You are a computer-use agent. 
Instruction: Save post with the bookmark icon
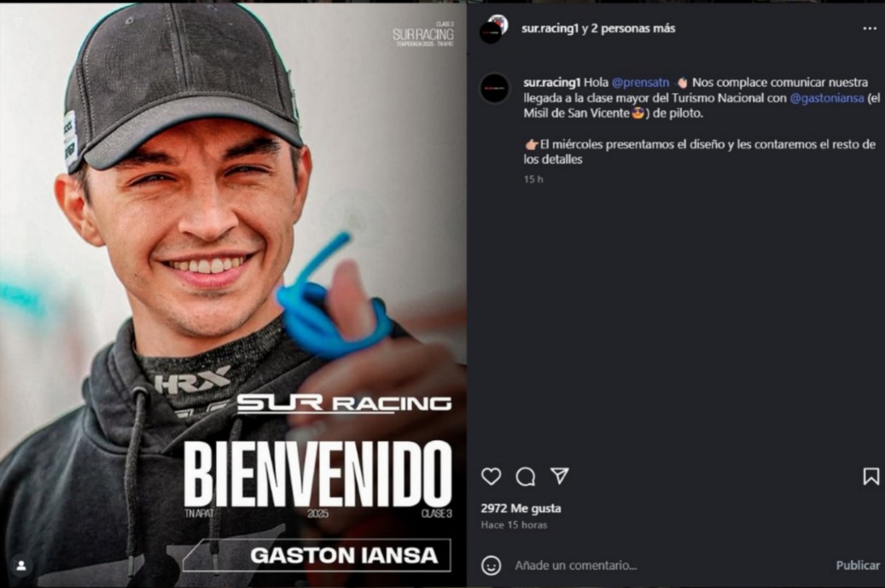(x=870, y=476)
